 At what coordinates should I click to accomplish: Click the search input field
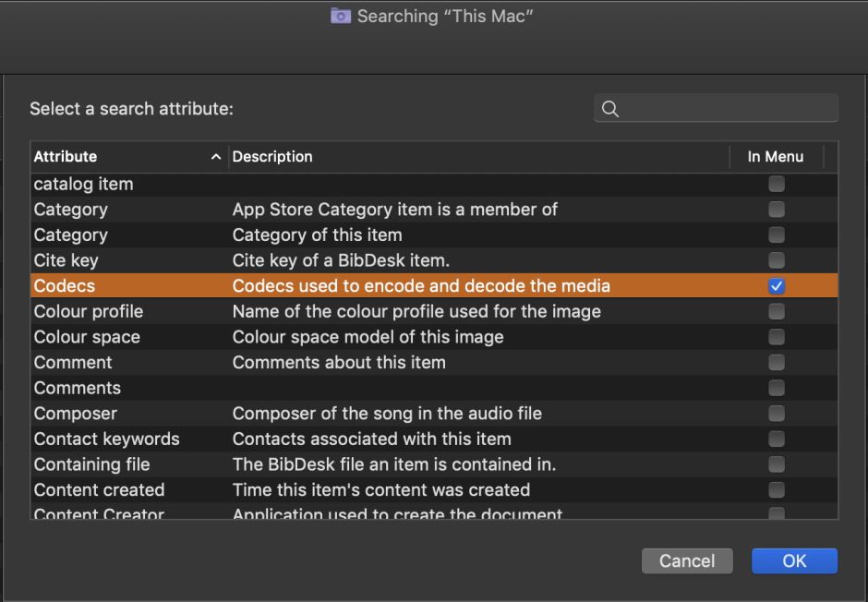720,108
